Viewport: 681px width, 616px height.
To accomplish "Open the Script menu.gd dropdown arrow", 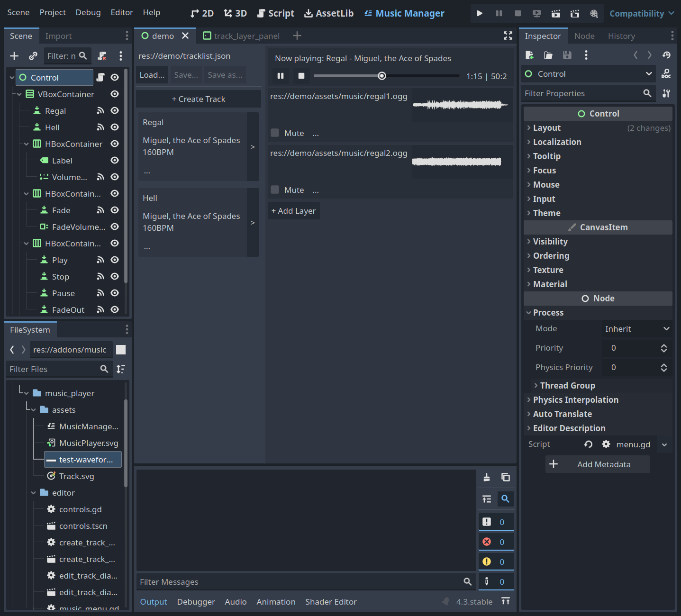I will (x=664, y=444).
